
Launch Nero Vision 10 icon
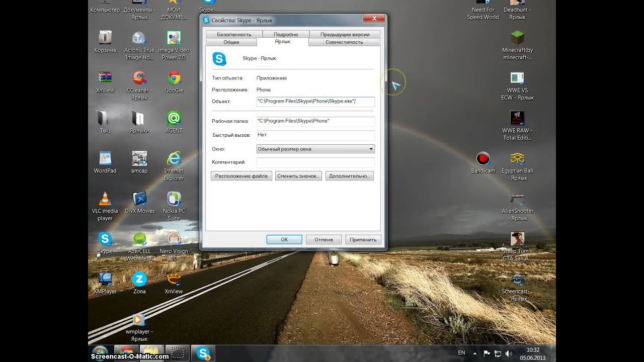pyautogui.click(x=174, y=247)
